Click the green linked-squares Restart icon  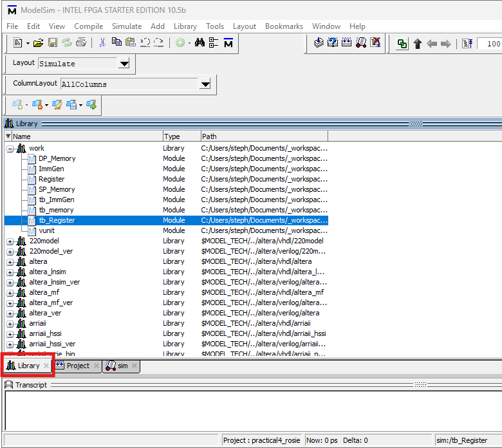402,44
